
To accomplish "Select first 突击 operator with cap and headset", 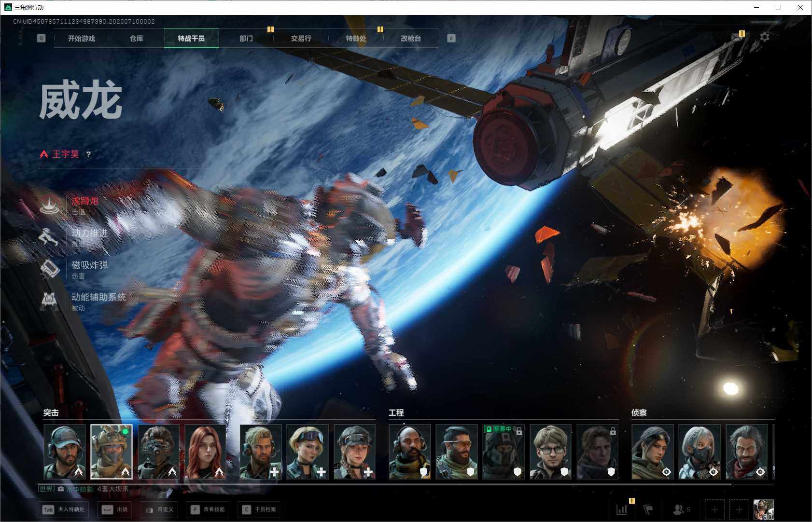I will tap(65, 452).
